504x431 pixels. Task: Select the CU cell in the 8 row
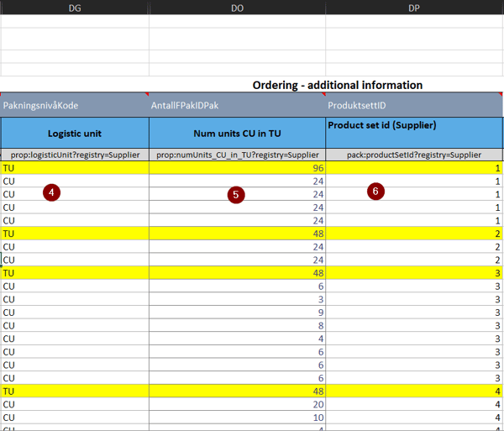[x=75, y=326]
